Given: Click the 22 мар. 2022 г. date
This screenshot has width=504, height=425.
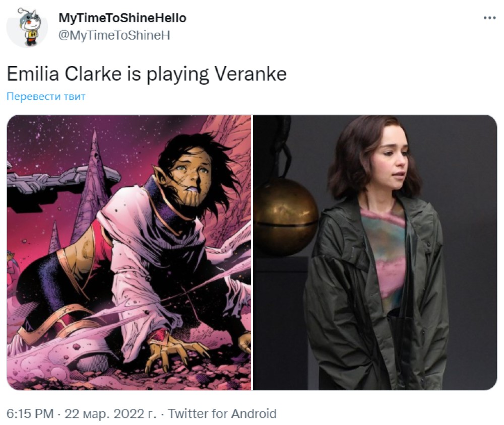Looking at the screenshot, I should tap(110, 413).
